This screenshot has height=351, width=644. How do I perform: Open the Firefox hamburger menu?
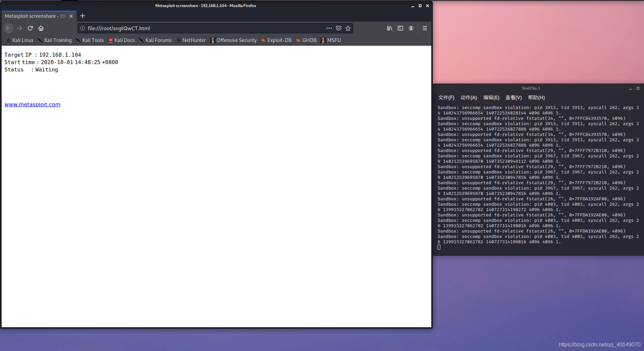[425, 28]
